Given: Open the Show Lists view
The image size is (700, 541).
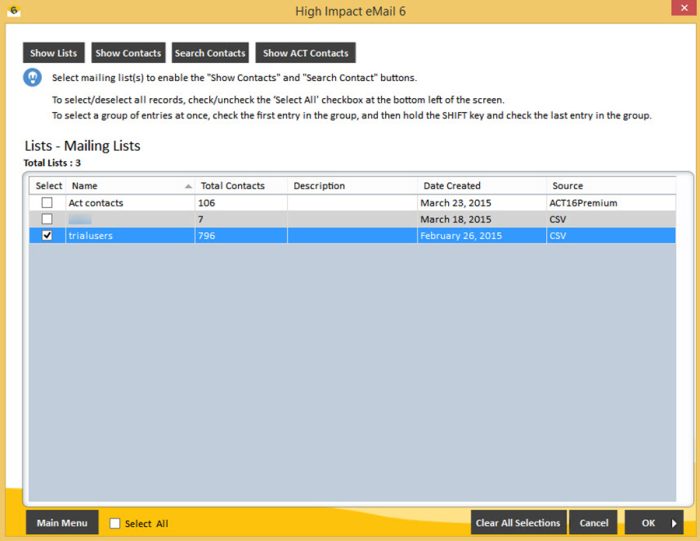Looking at the screenshot, I should 54,53.
